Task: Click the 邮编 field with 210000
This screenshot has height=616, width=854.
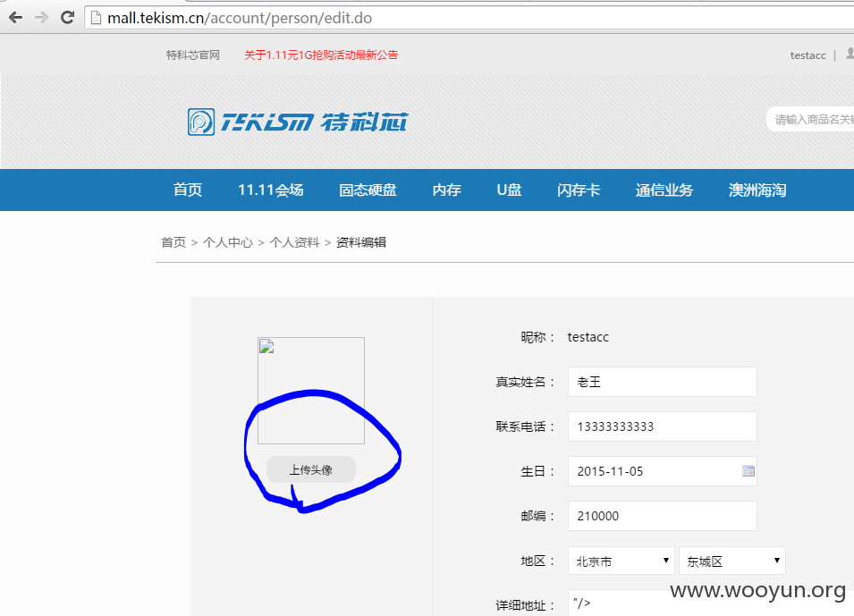Action: pos(663,516)
